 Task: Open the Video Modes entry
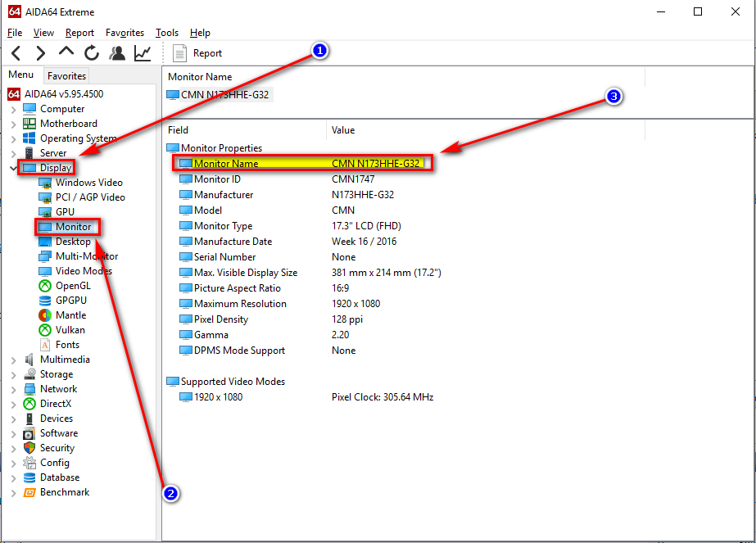pyautogui.click(x=75, y=271)
